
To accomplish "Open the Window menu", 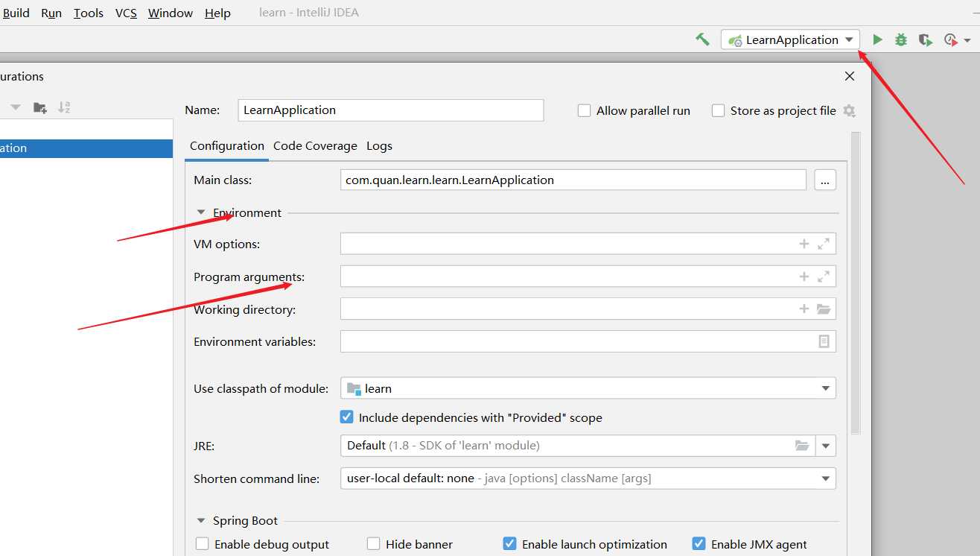I will point(171,13).
